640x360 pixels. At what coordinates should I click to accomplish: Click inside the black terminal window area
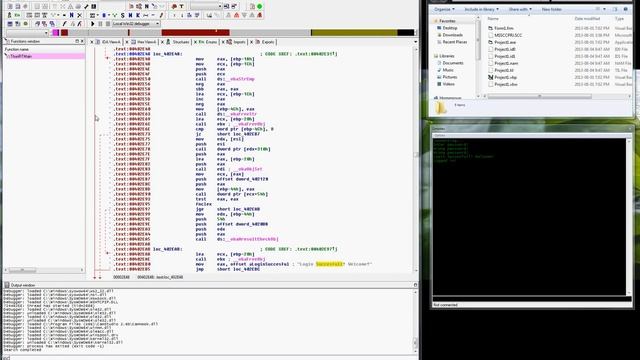point(529,216)
